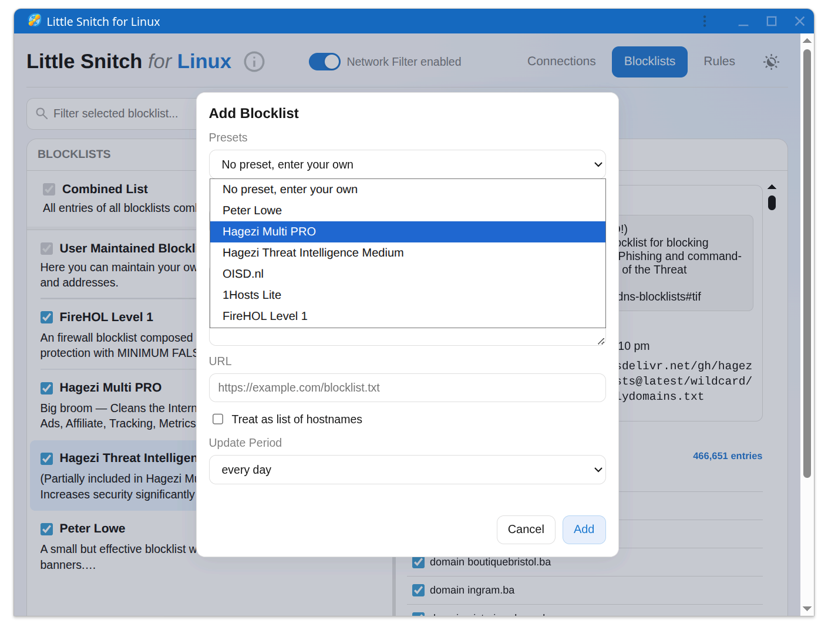
Task: Select the Peter Lowe blocklist title
Action: [92, 528]
